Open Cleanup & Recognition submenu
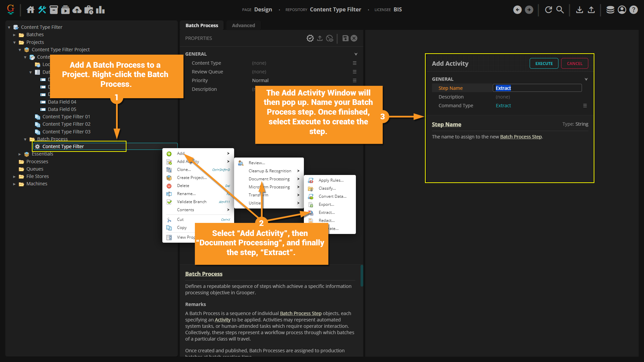Image resolution: width=644 pixels, height=362 pixels. (x=269, y=171)
